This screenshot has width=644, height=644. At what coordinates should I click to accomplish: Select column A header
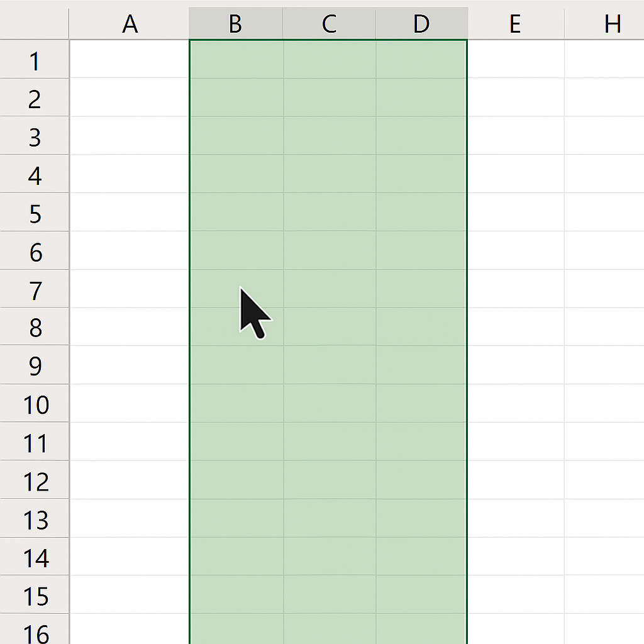129,23
